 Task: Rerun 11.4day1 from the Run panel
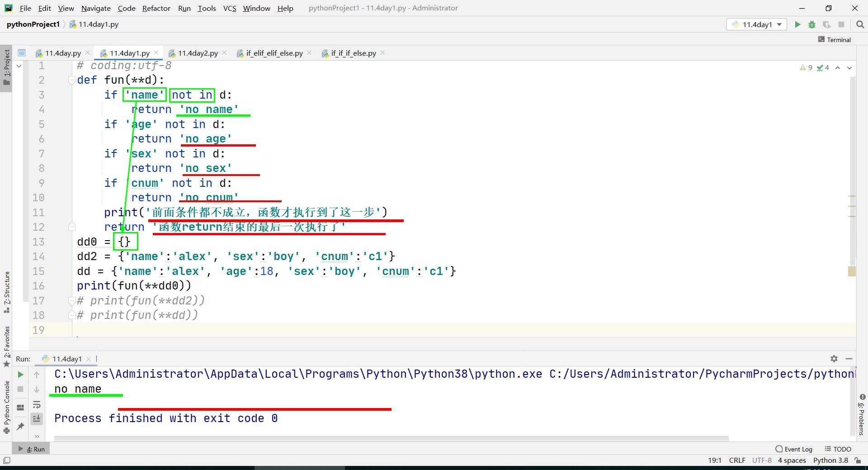coord(20,375)
